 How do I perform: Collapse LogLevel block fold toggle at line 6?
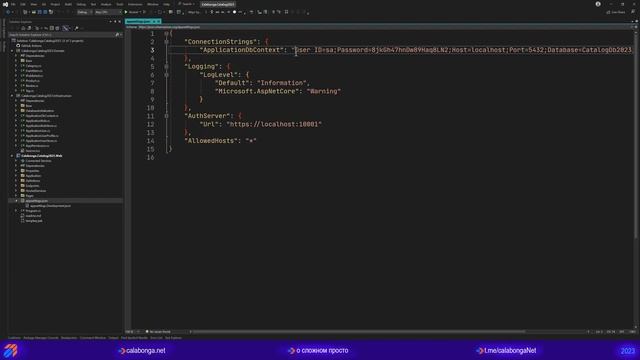point(166,75)
